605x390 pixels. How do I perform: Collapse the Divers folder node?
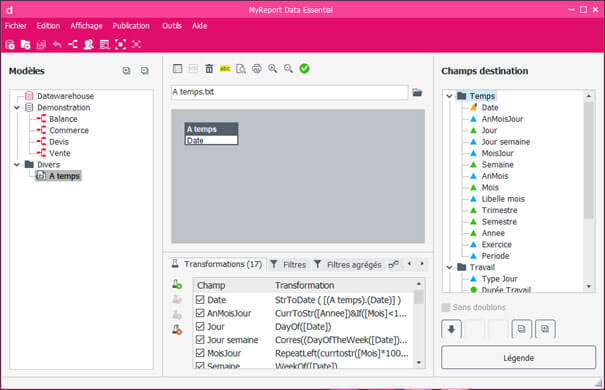pyautogui.click(x=17, y=165)
